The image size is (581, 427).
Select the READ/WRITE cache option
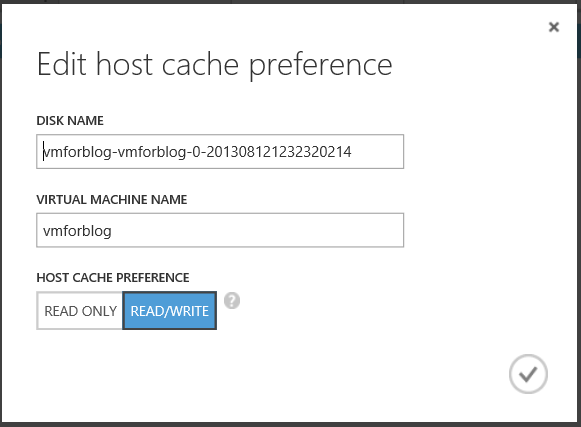170,311
